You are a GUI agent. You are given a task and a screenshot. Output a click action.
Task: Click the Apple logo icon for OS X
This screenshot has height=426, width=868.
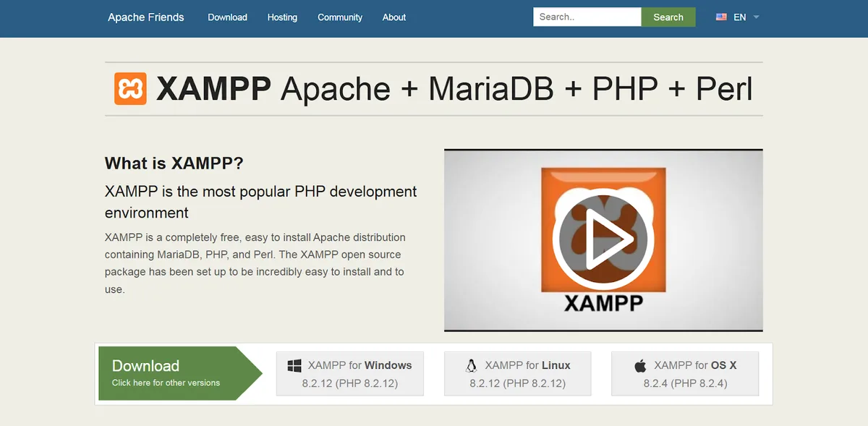640,366
